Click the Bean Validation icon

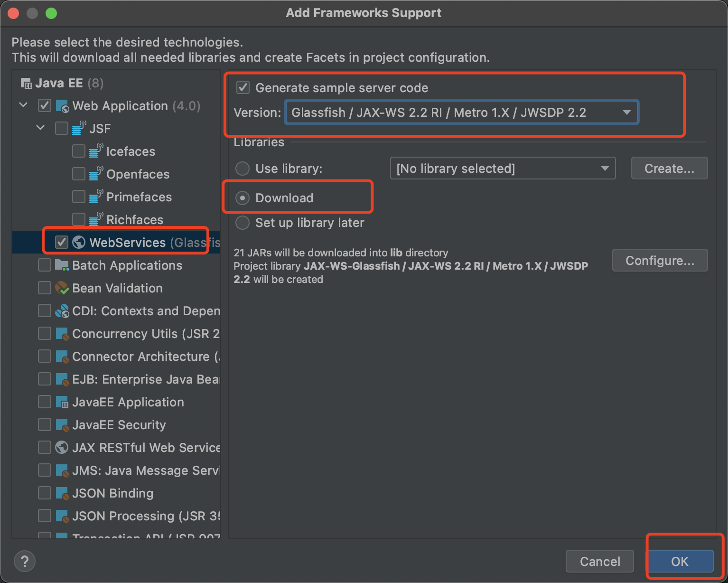61,288
